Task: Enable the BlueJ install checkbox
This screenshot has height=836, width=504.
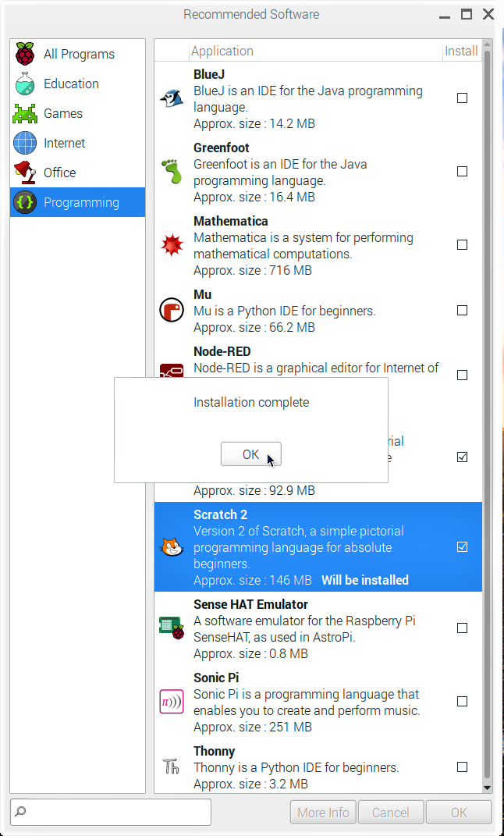Action: tap(462, 98)
